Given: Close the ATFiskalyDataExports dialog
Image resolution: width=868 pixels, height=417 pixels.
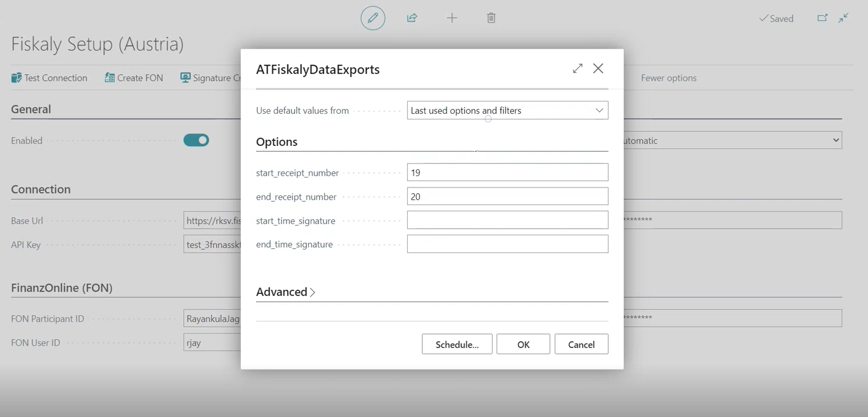Looking at the screenshot, I should [598, 69].
